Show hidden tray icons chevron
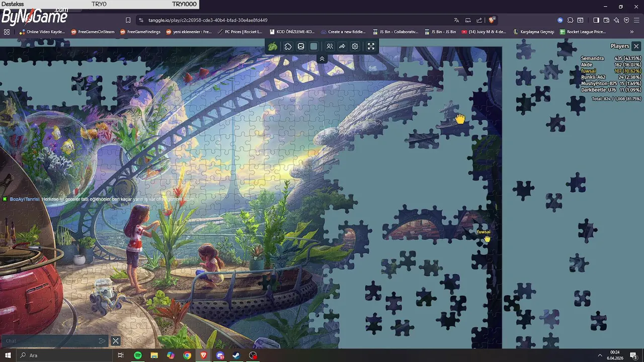This screenshot has height=362, width=644. pyautogui.click(x=600, y=355)
